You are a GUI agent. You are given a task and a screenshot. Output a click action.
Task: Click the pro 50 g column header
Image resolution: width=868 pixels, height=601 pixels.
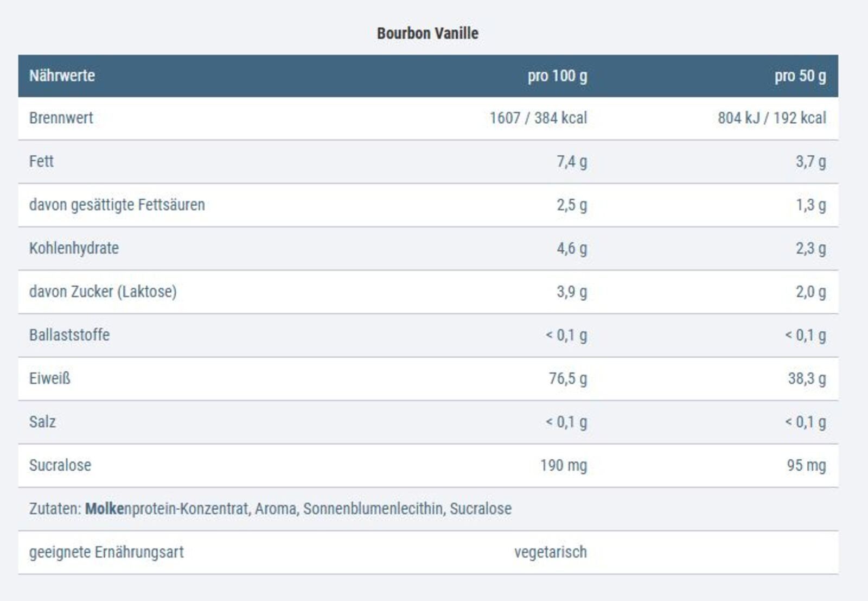800,75
